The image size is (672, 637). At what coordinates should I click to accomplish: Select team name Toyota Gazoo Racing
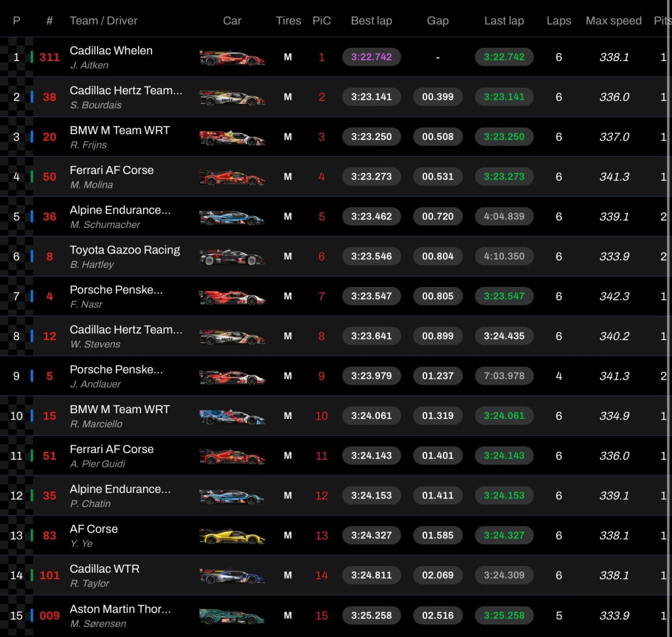(x=125, y=250)
